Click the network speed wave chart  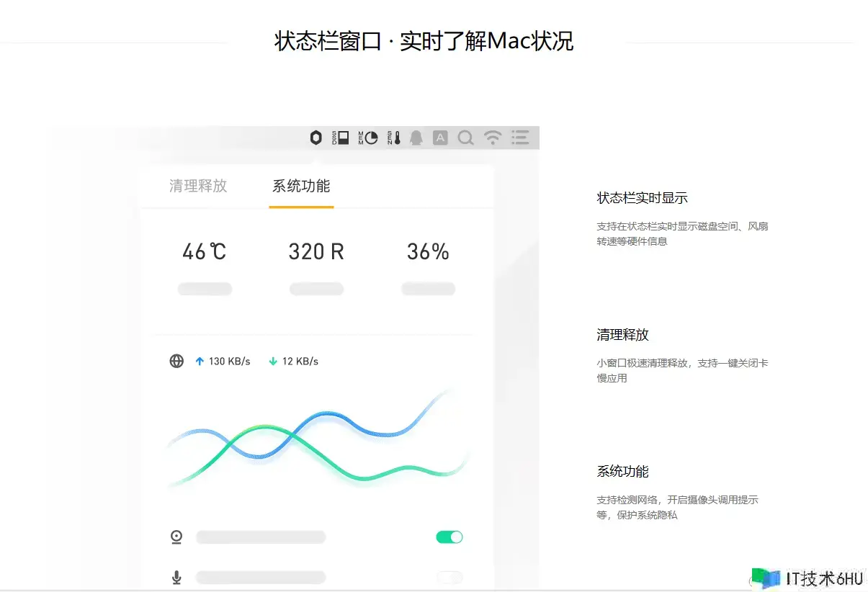(317, 439)
